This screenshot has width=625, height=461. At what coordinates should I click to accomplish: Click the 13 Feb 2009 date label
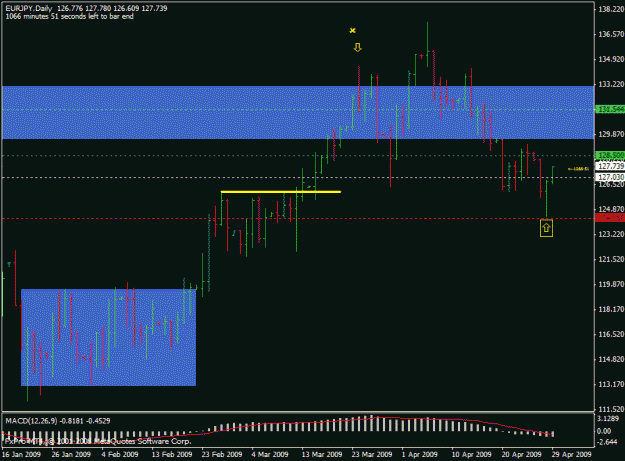point(172,454)
